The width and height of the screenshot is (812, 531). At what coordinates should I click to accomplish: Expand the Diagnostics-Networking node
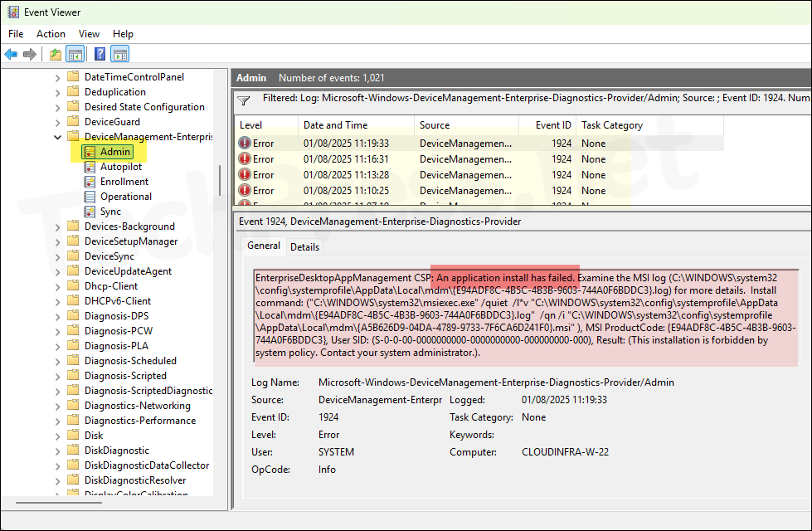coord(57,407)
